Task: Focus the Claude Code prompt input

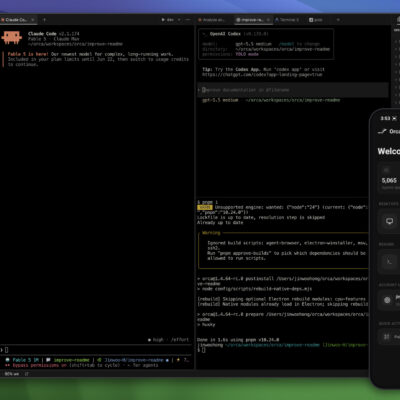Action: pos(97,350)
